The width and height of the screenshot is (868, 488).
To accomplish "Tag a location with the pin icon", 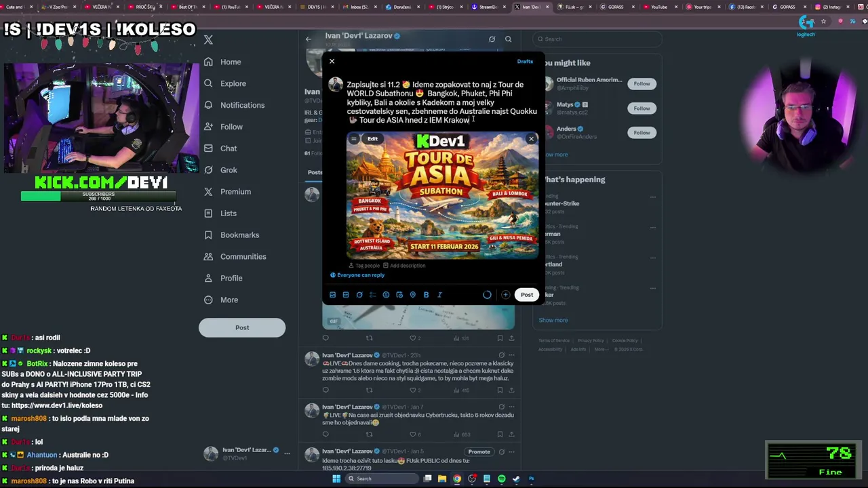I will 412,295.
